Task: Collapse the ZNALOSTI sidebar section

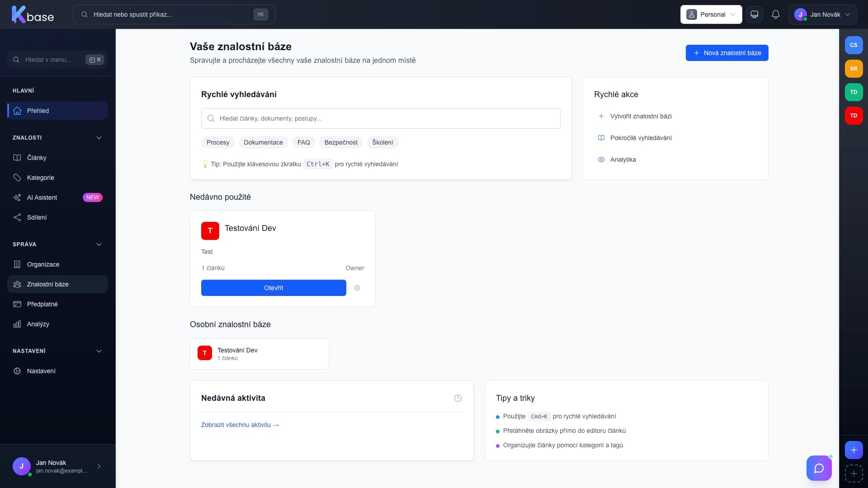Action: tap(99, 138)
